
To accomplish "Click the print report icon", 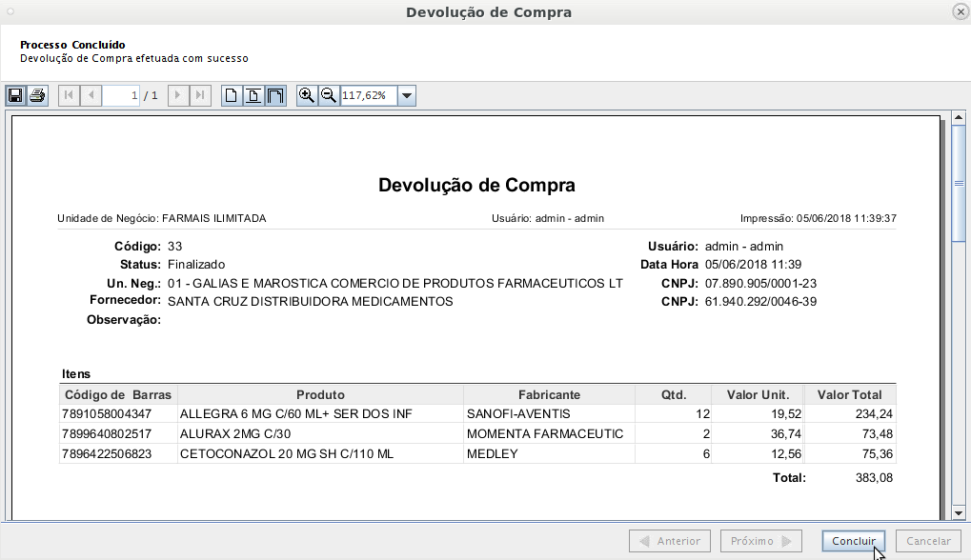I will (38, 95).
